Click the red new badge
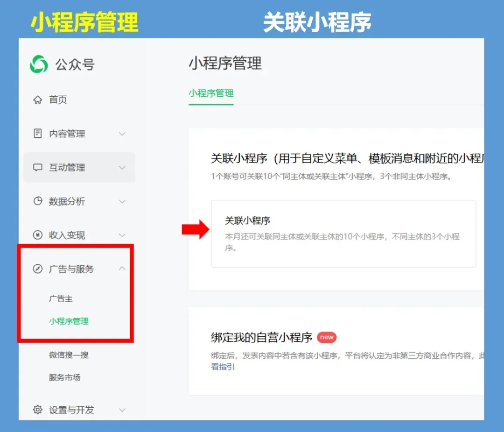This screenshot has width=504, height=432. [x=326, y=337]
